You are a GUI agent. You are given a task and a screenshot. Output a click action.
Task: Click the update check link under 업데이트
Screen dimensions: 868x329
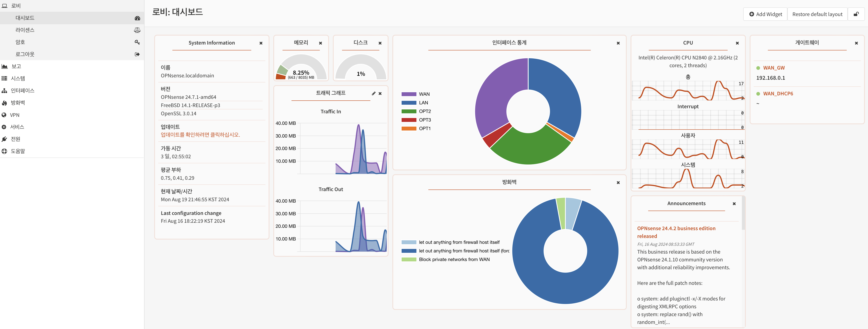tap(200, 134)
